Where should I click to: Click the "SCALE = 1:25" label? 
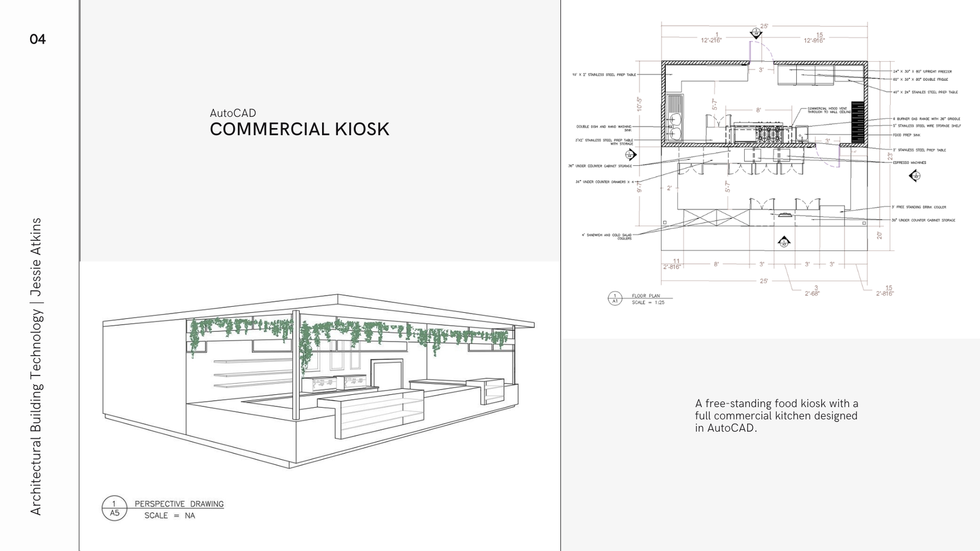(648, 302)
